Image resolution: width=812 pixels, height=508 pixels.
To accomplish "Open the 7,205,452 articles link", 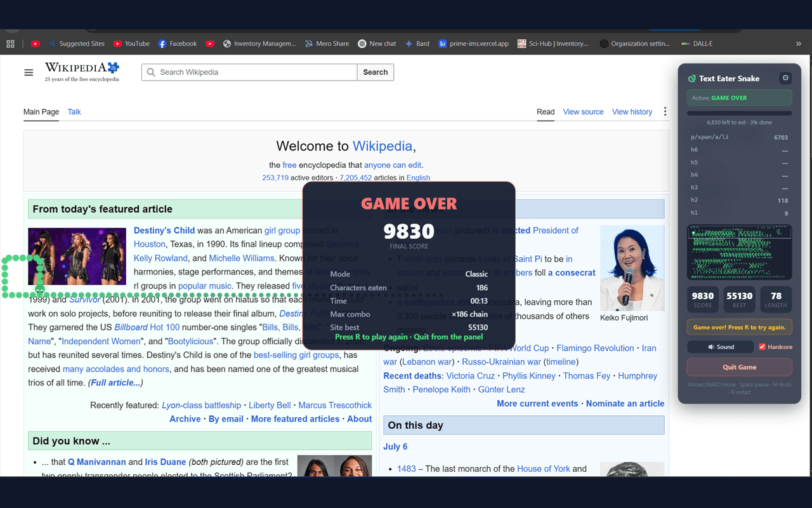I will click(x=355, y=178).
